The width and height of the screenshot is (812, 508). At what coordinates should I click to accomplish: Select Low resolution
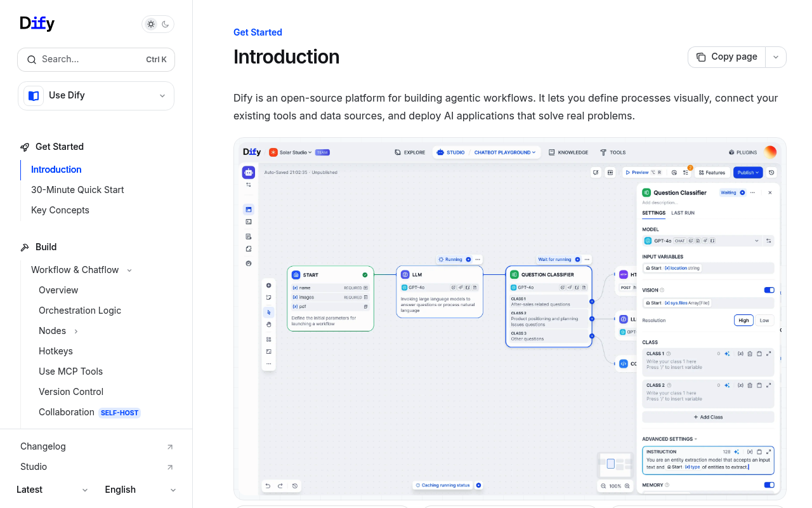pyautogui.click(x=764, y=320)
